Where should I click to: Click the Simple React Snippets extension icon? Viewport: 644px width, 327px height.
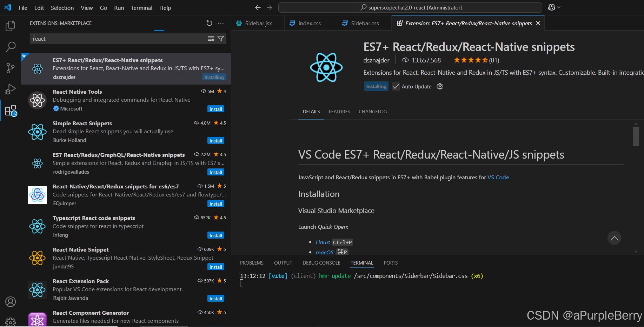tap(37, 132)
